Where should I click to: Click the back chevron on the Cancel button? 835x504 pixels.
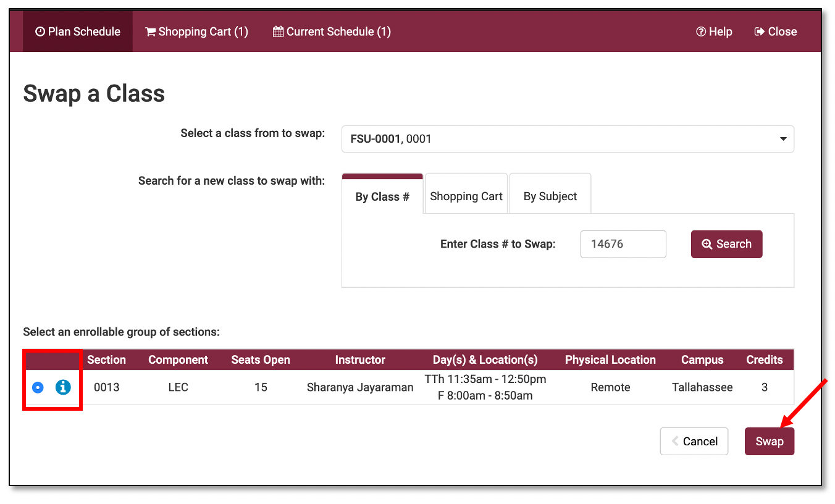(675, 442)
